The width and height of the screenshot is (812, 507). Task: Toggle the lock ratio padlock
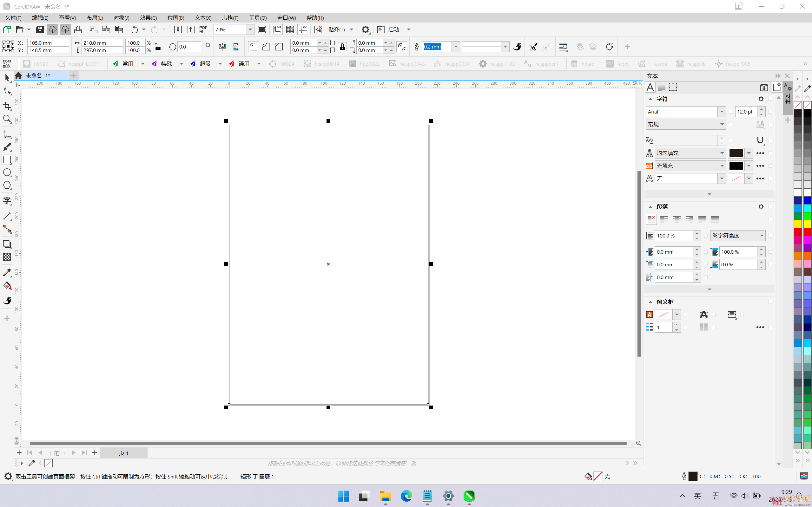158,47
